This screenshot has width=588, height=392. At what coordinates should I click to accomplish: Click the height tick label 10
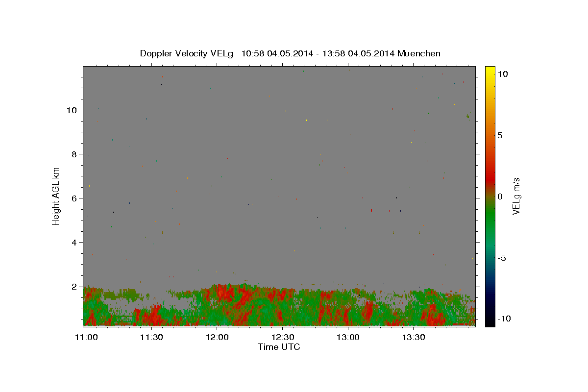point(72,110)
